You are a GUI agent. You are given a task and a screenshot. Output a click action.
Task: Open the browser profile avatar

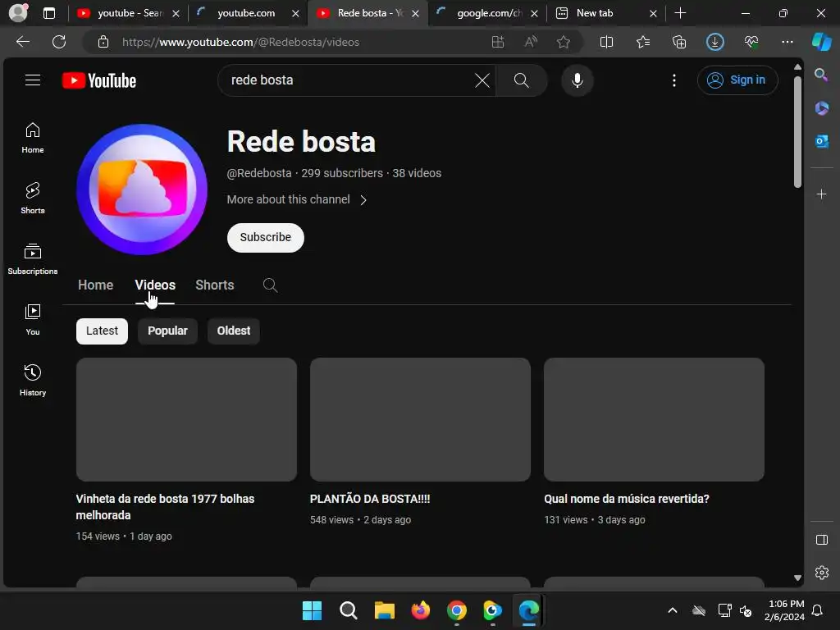click(18, 13)
